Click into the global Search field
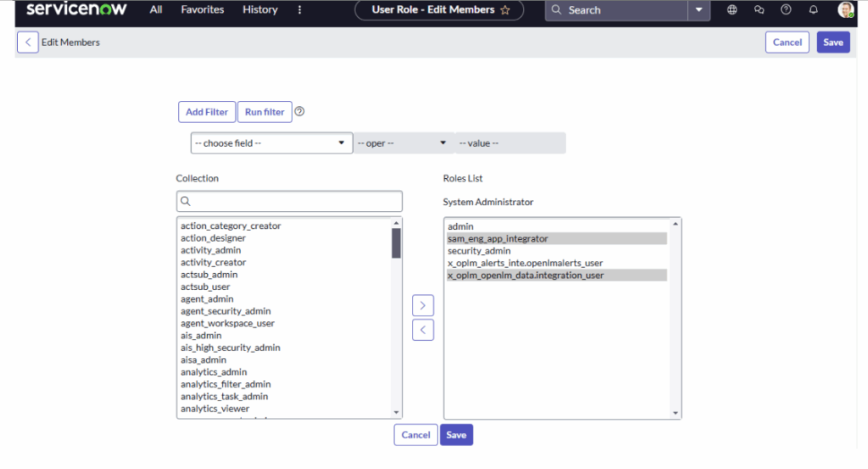This screenshot has height=469, width=868. 625,10
